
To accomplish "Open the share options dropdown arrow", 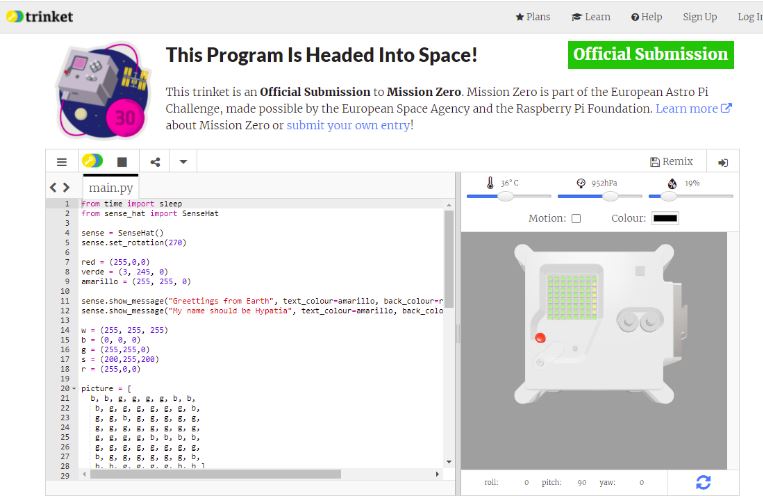I will [183, 161].
